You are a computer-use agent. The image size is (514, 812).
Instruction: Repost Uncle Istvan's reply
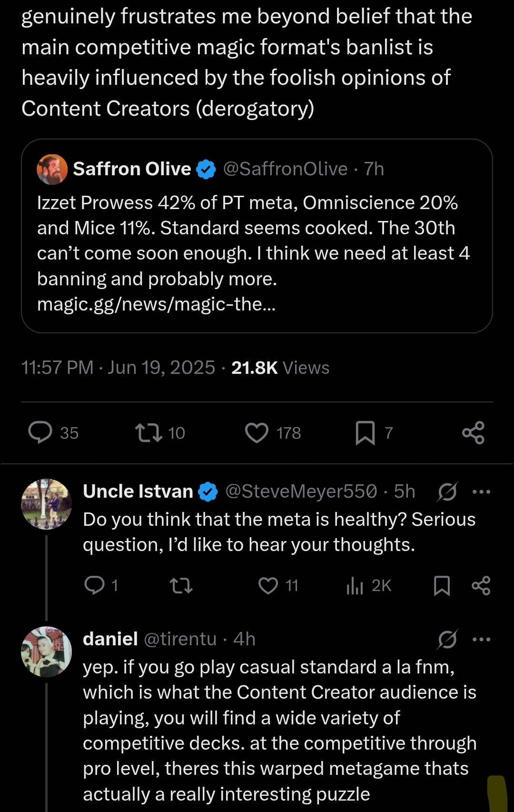coord(181,585)
